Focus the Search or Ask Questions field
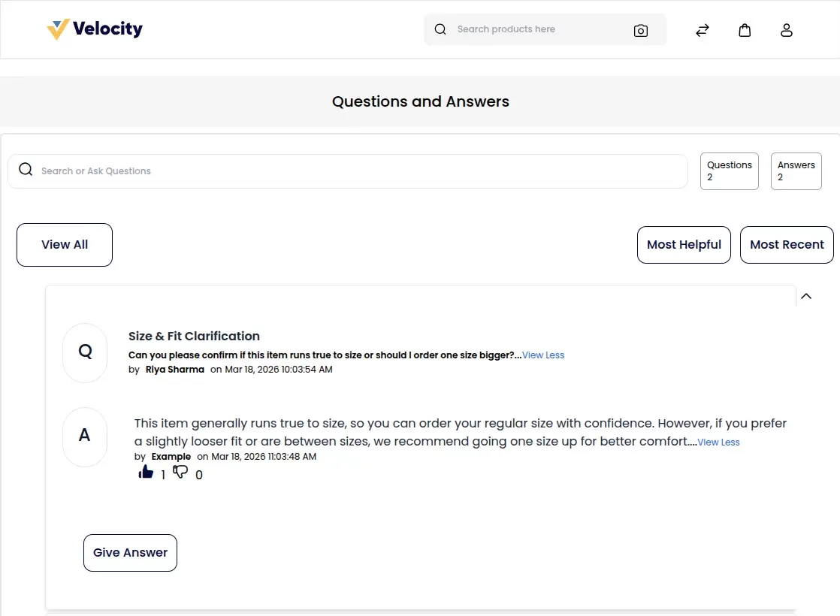 (x=348, y=171)
